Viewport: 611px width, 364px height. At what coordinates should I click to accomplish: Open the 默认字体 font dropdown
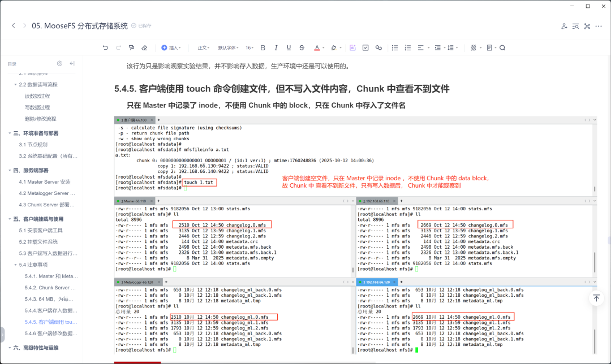coord(228,47)
